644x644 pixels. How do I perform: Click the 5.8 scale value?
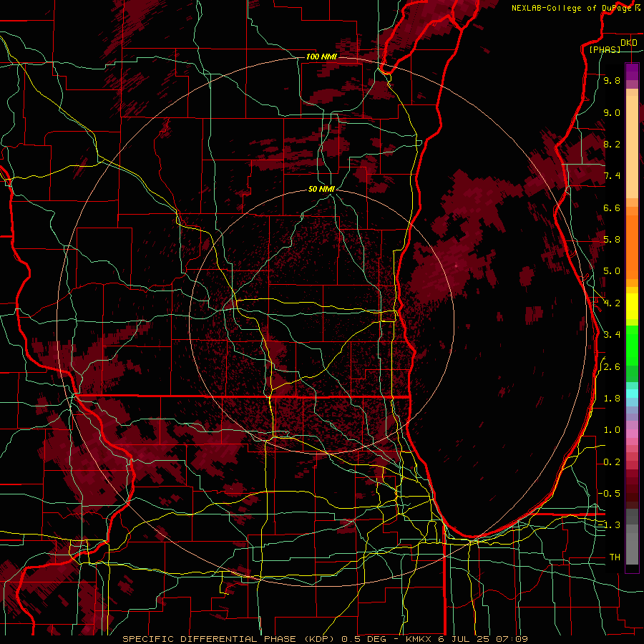612,240
